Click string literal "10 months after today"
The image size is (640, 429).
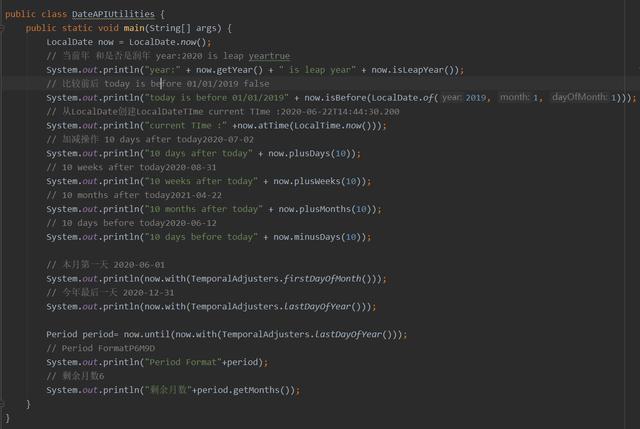[204, 209]
